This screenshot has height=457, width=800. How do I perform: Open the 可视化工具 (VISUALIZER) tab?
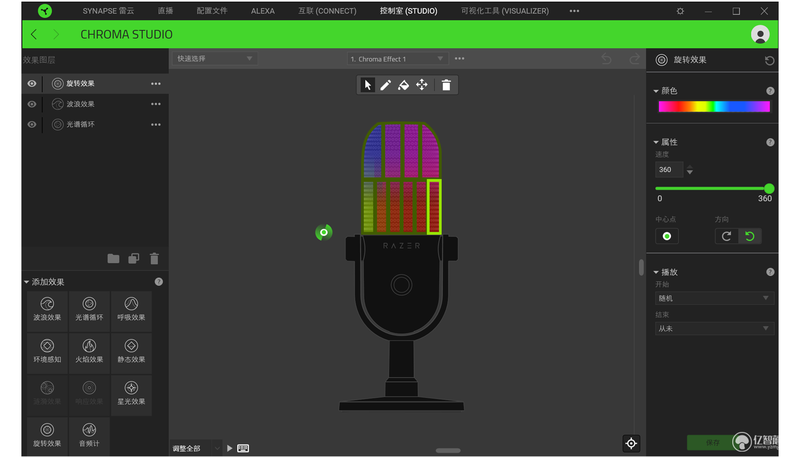(x=505, y=11)
